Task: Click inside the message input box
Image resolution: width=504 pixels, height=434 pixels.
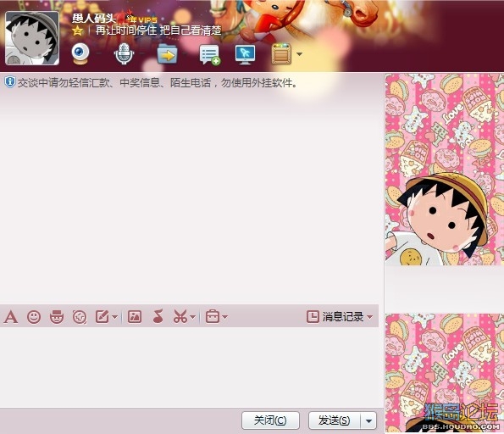Action: [x=191, y=367]
